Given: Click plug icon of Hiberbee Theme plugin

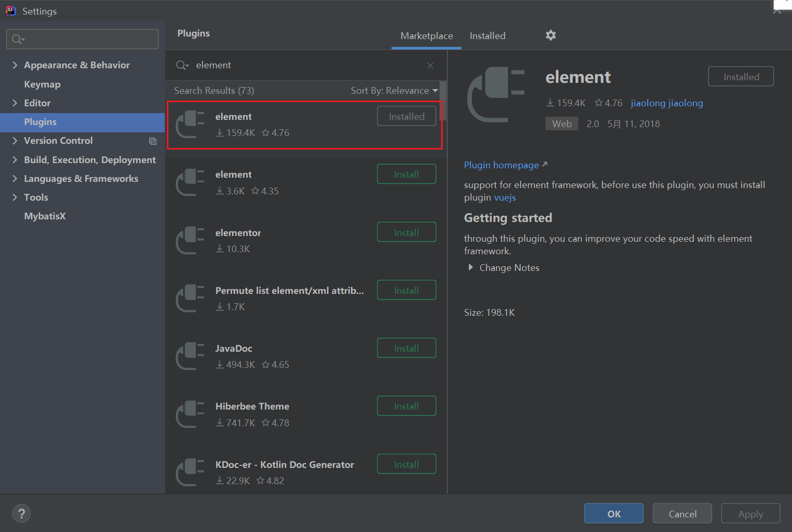Looking at the screenshot, I should tap(190, 414).
